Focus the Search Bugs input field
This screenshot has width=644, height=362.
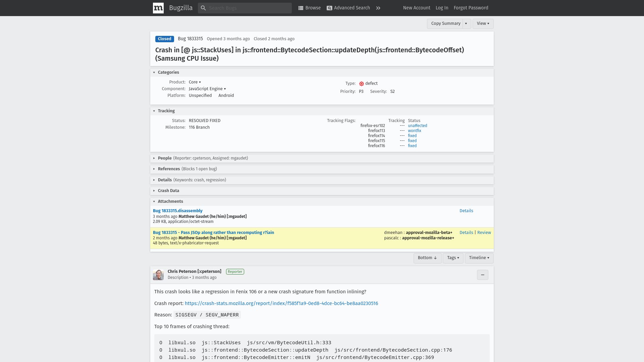(248, 8)
